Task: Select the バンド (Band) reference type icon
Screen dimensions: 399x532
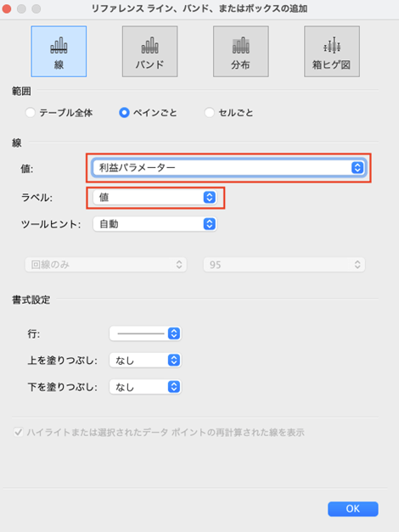Action: (149, 52)
